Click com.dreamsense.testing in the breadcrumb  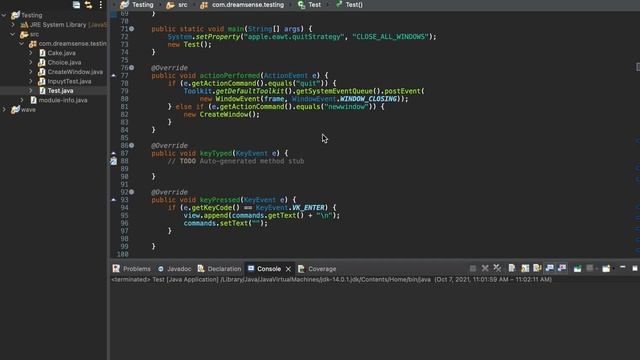(x=248, y=5)
